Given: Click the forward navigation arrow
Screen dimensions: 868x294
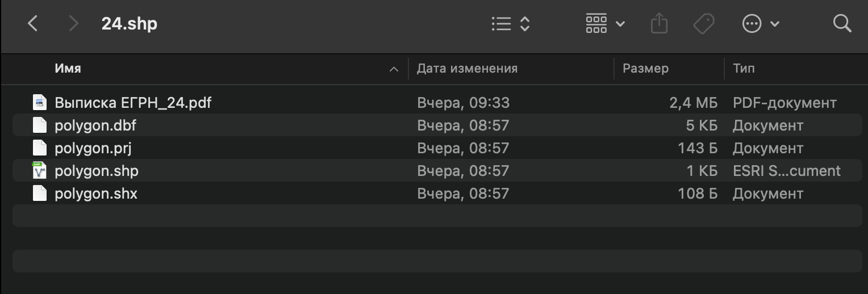Looking at the screenshot, I should tap(73, 24).
